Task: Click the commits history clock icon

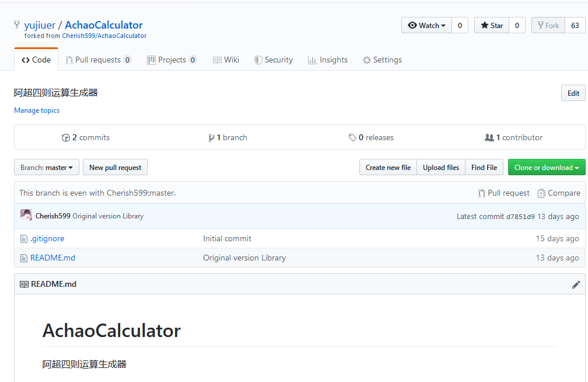Action: (x=65, y=138)
